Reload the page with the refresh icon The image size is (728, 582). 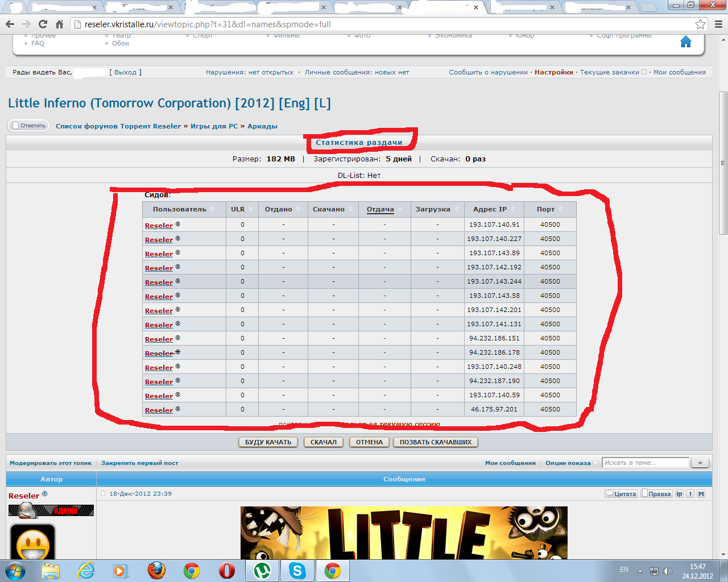coord(43,24)
